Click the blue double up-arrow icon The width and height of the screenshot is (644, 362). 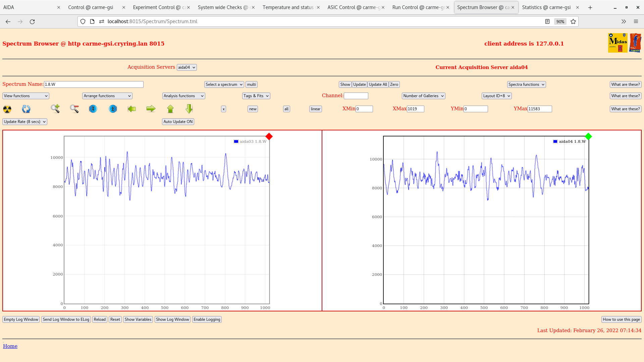(x=113, y=109)
